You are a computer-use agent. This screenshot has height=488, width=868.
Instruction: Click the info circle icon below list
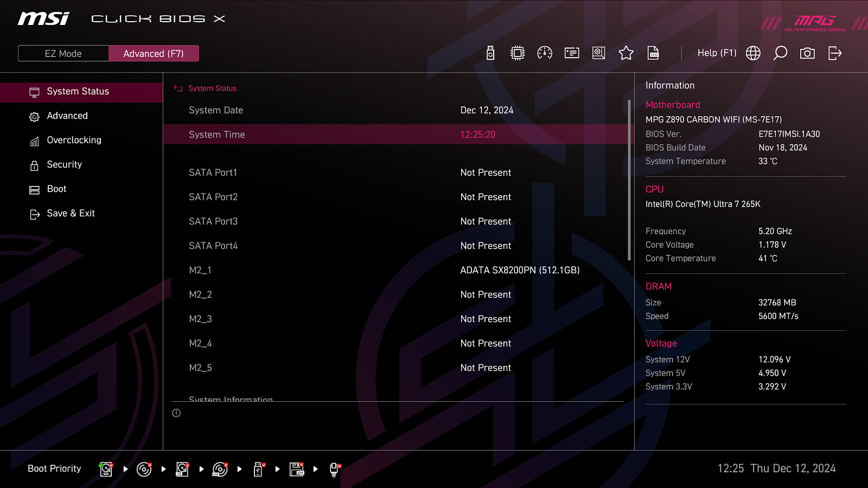click(176, 413)
